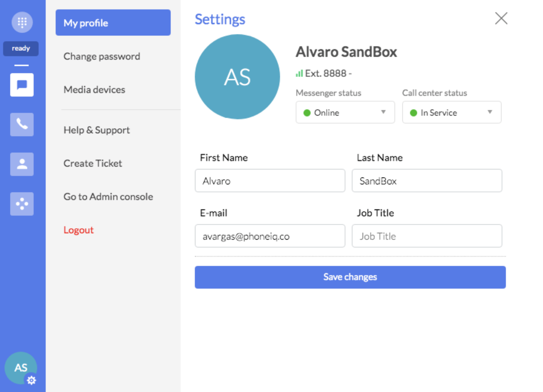
Task: Open the four-dots integrations icon
Action: pos(22,204)
